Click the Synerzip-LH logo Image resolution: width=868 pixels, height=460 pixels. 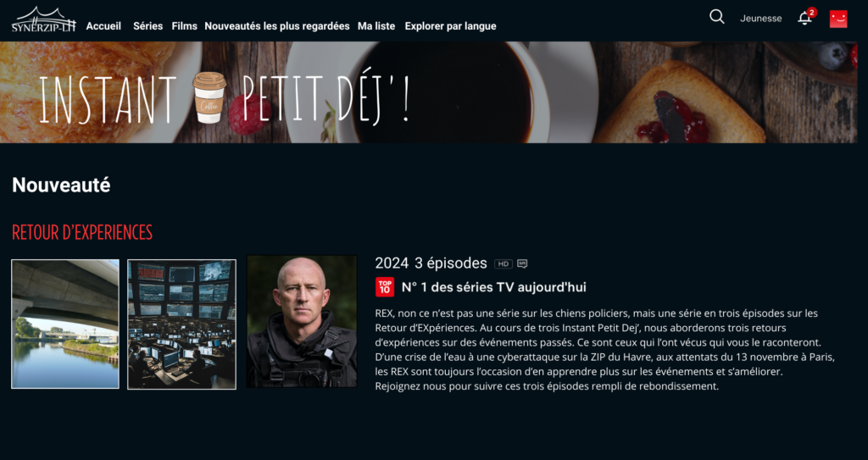(44, 20)
